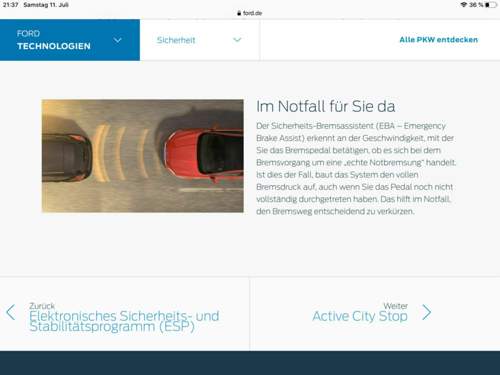Tap the battery indicator icon
The width and height of the screenshot is (500, 375).
[x=490, y=5]
